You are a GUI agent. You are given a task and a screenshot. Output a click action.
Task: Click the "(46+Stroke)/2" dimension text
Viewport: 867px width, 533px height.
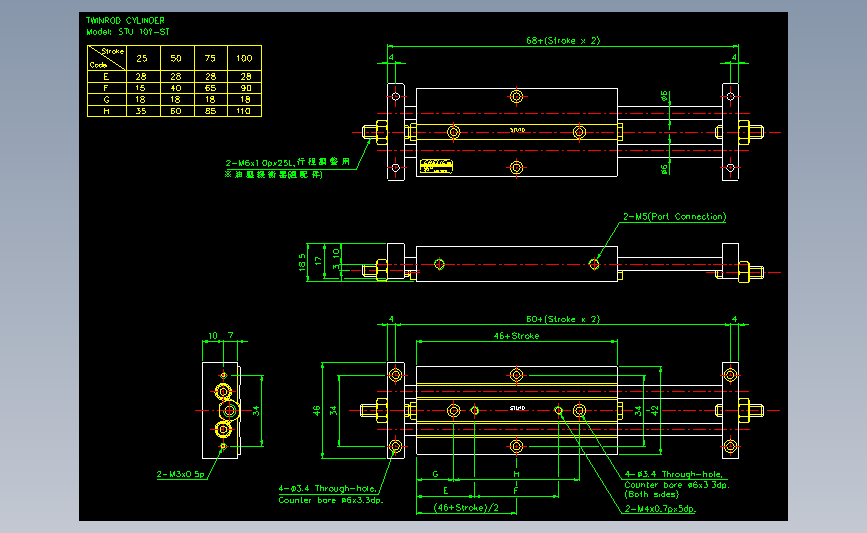pos(466,508)
